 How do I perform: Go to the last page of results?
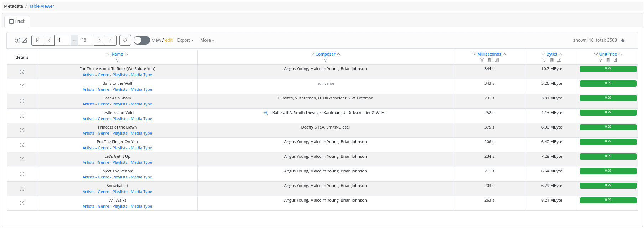tap(111, 40)
